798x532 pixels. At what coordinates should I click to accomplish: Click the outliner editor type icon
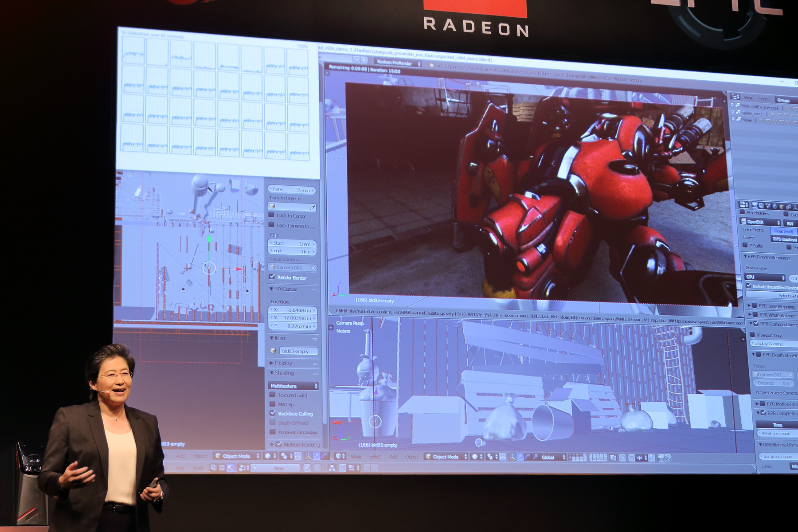pos(735,97)
